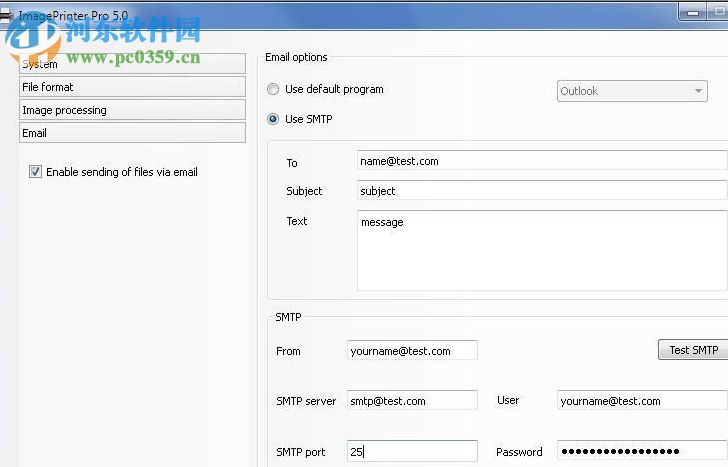Open the File format section
Viewport: 728px width, 467px height.
pyautogui.click(x=132, y=87)
